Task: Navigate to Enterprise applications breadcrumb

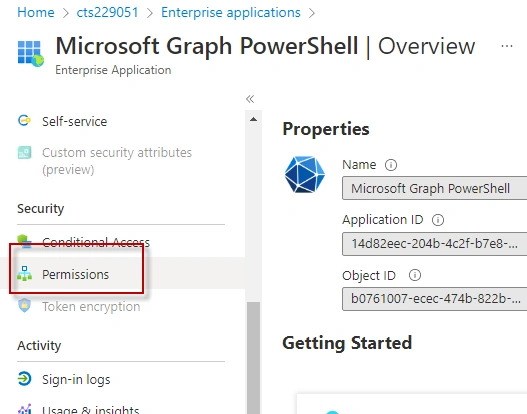Action: 231,12
